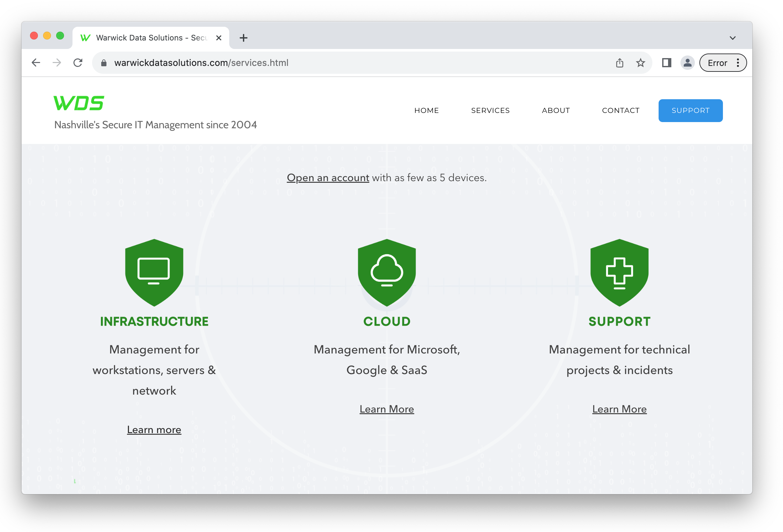Click the Infrastructure shield monitor icon
Screen dimensions: 783x532
tap(154, 272)
